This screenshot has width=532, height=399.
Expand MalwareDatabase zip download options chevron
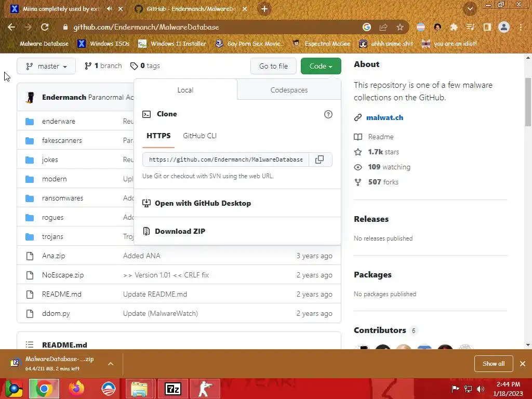[111, 364]
